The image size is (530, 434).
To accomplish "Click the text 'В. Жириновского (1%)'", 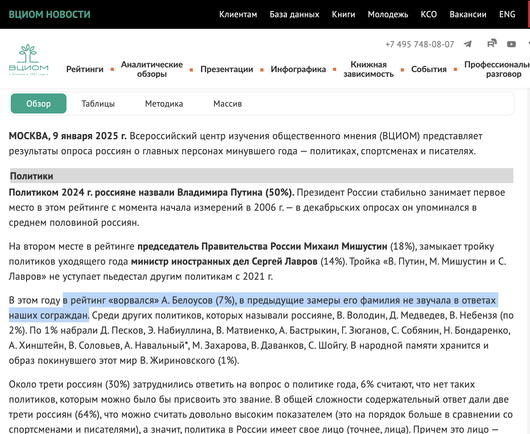I will click(189, 360).
